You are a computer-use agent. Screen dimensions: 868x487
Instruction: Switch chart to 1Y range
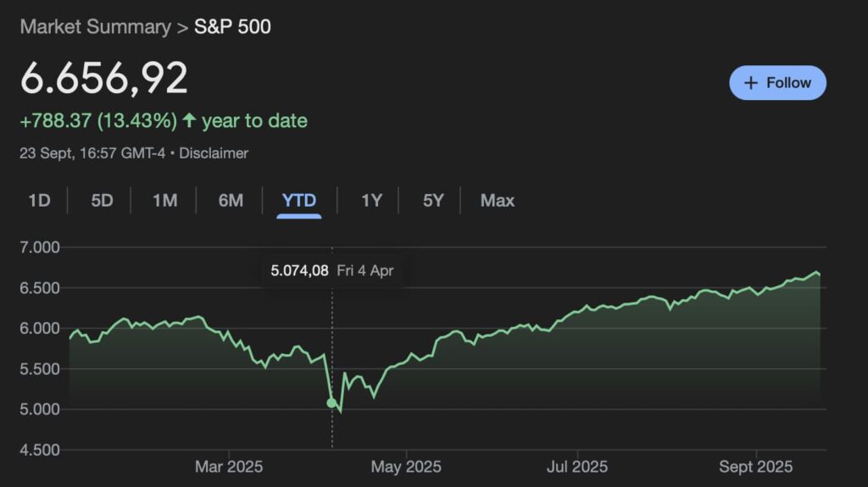(x=371, y=201)
